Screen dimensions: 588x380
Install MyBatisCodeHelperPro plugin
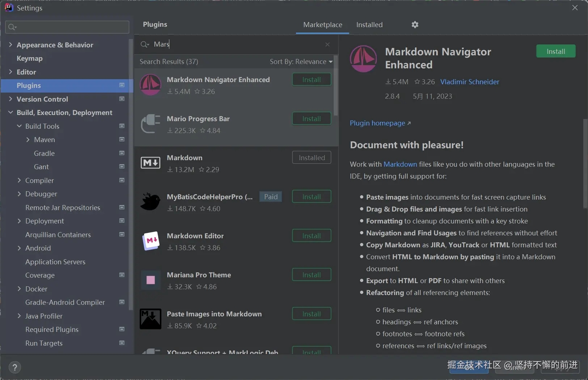click(x=312, y=197)
